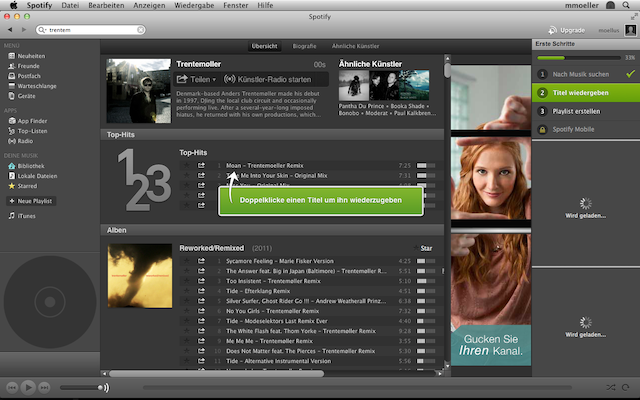Star the track No You Girls

tap(187, 311)
